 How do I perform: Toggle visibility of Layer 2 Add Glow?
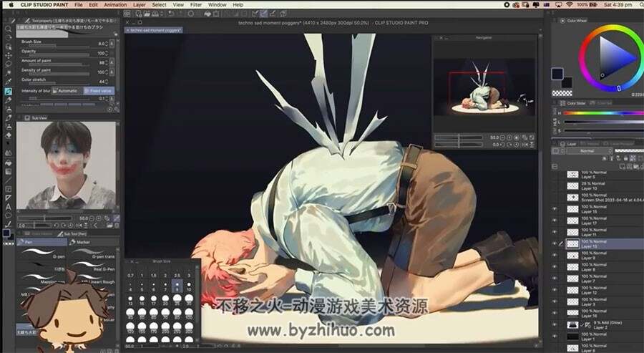tap(555, 324)
